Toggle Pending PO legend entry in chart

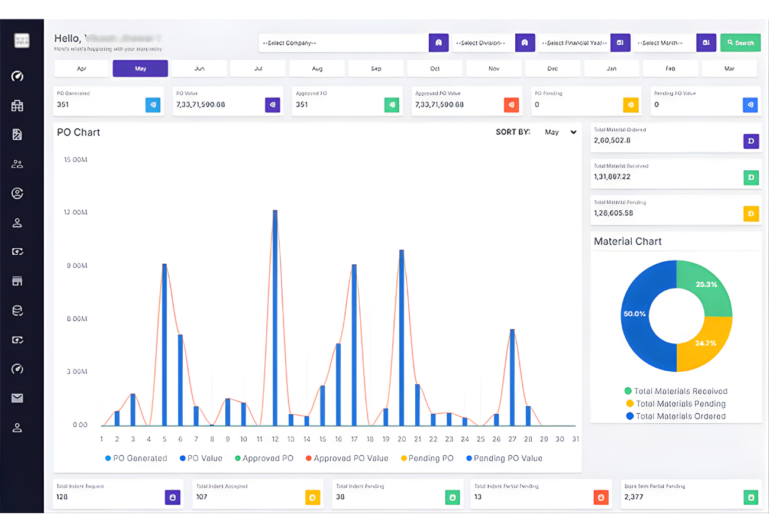click(426, 458)
